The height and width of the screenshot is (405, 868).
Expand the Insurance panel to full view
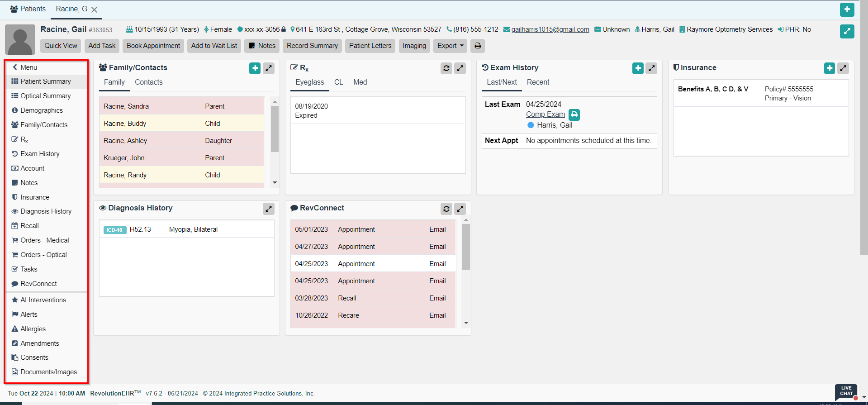(x=843, y=68)
